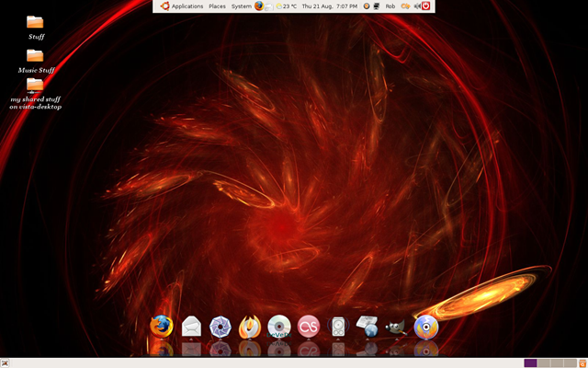Click the Firefox launcher in the top panel
Image resolution: width=588 pixels, height=368 pixels.
[x=259, y=6]
